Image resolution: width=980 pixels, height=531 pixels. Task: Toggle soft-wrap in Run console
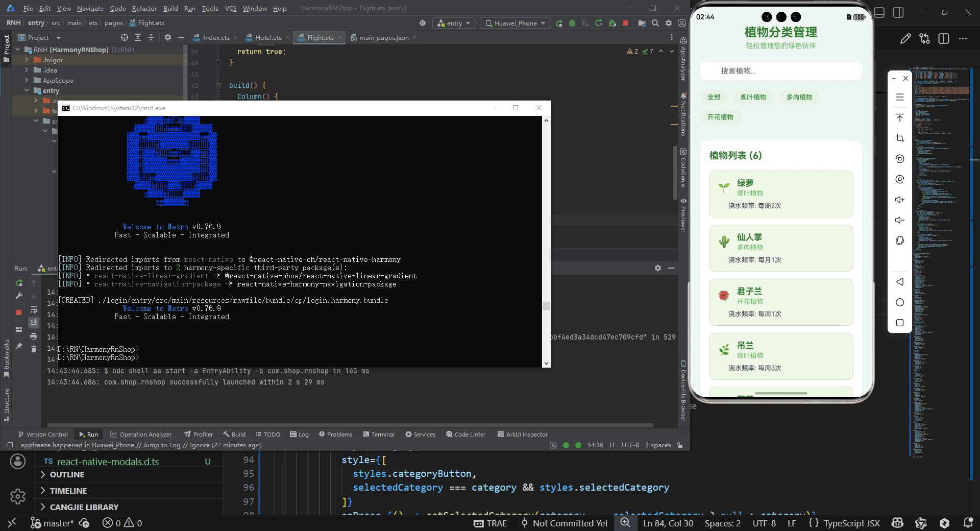coord(34,309)
